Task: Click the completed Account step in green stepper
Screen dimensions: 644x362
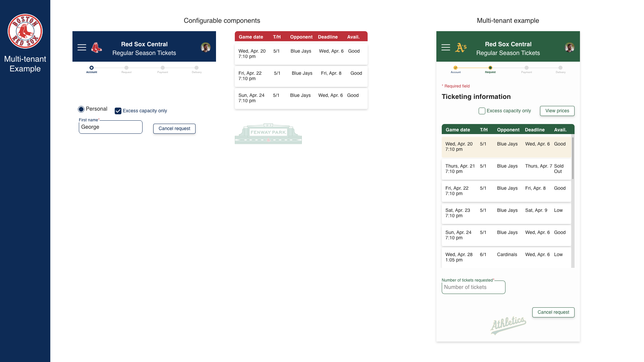Action: tap(455, 68)
